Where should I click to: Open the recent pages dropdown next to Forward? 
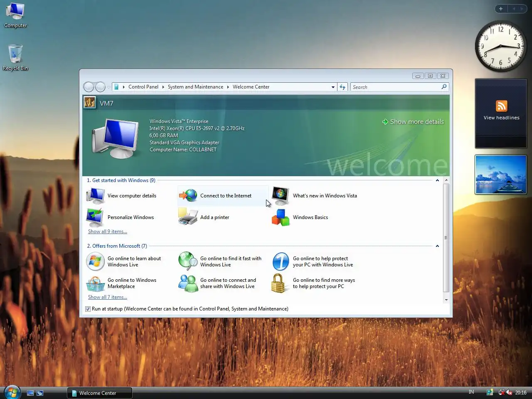click(108, 87)
